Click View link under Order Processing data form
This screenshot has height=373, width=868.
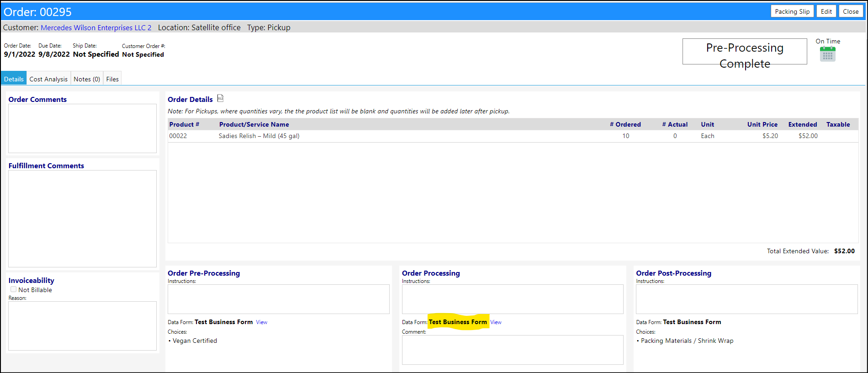click(496, 322)
